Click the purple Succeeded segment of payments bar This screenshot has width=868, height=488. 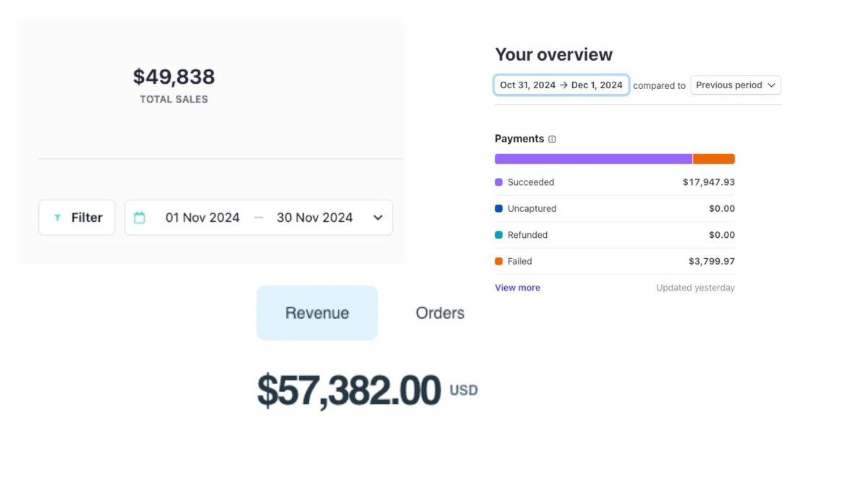click(x=593, y=159)
